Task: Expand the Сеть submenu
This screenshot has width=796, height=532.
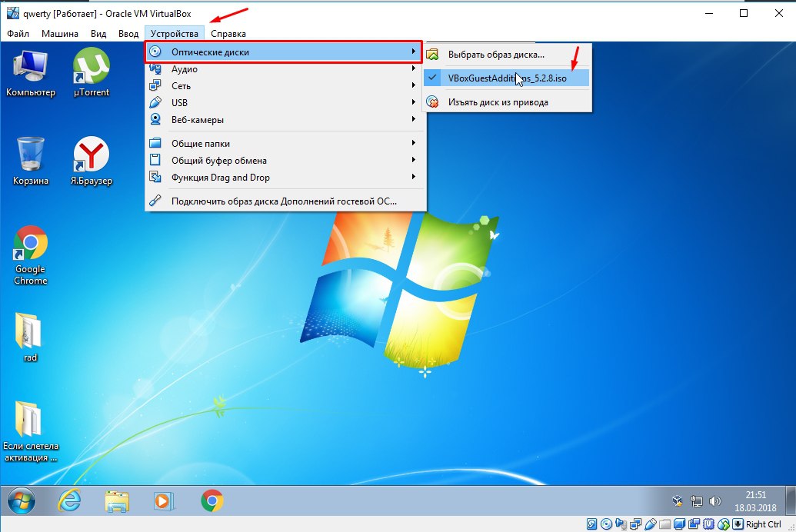Action: (x=285, y=86)
